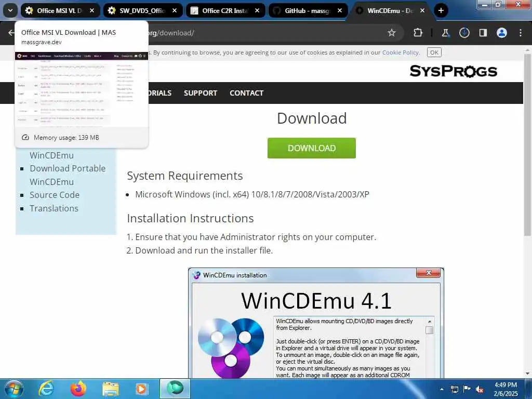Bookmark this page with the star icon

[x=392, y=33]
